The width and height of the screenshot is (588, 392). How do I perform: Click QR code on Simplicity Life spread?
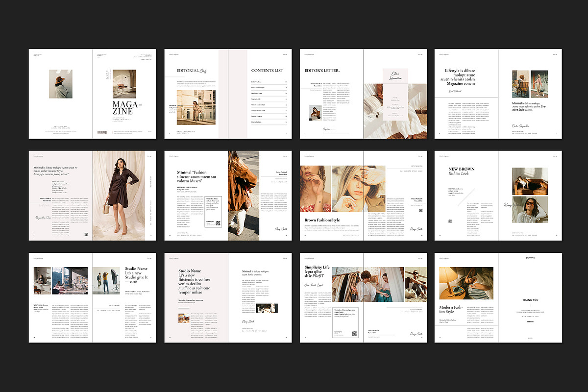(x=354, y=334)
